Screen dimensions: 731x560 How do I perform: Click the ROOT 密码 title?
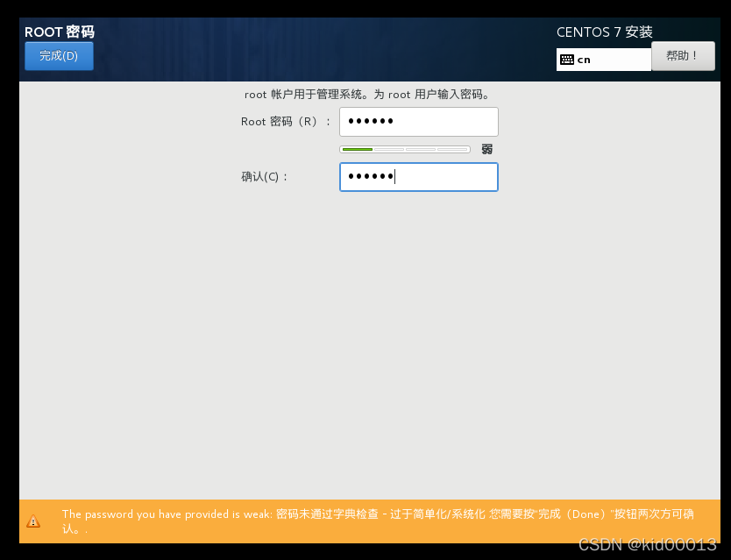(x=60, y=32)
